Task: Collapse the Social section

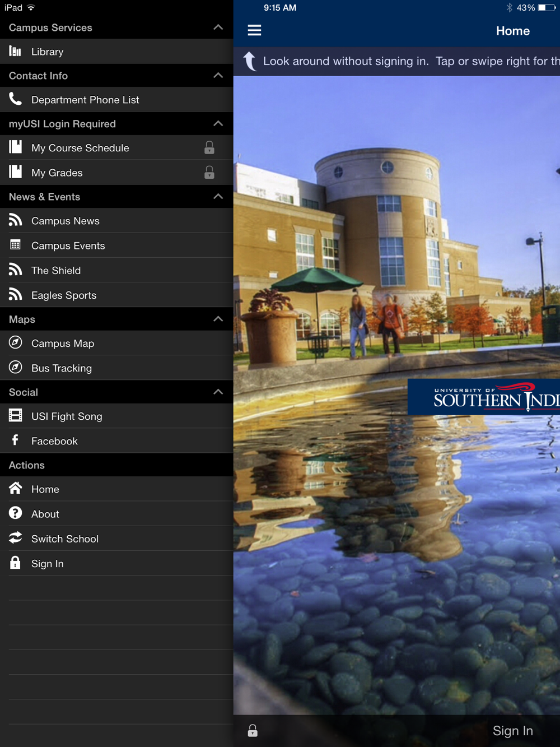Action: point(218,392)
